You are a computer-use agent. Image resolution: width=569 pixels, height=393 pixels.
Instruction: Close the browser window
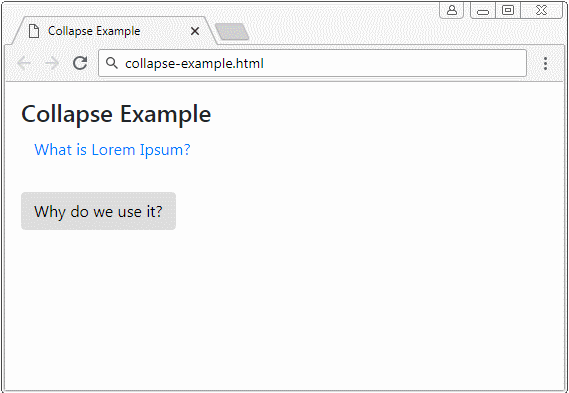coord(541,10)
